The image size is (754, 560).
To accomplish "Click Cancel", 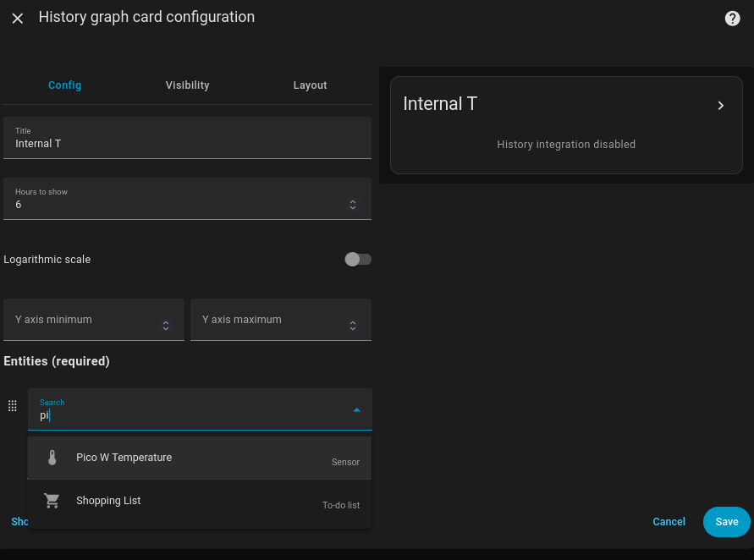I will click(x=669, y=522).
